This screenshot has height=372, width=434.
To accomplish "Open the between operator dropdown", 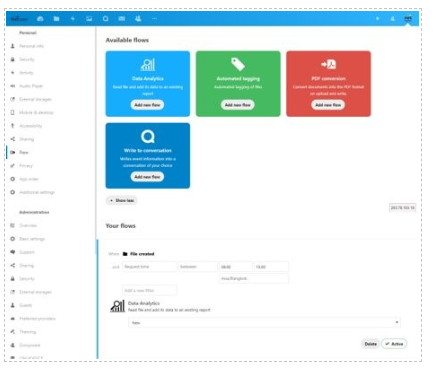I will (x=197, y=267).
